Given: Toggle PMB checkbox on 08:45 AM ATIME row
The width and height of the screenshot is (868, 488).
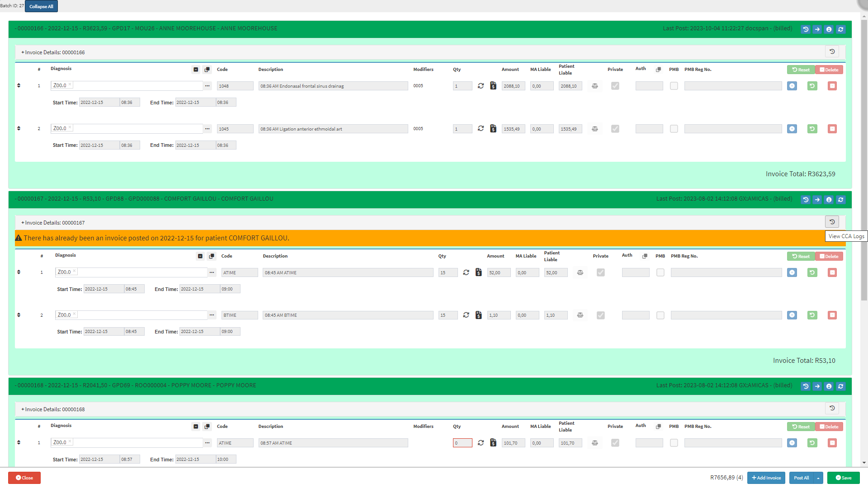Looking at the screenshot, I should coord(660,272).
